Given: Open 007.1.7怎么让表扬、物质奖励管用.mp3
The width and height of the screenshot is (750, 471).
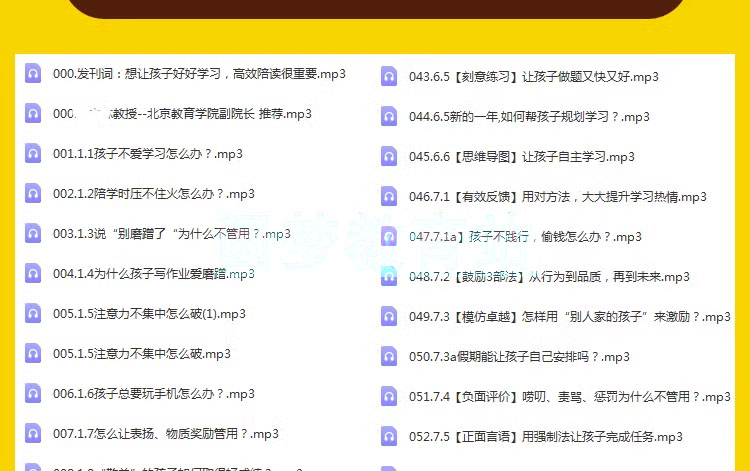Looking at the screenshot, I should point(166,433).
